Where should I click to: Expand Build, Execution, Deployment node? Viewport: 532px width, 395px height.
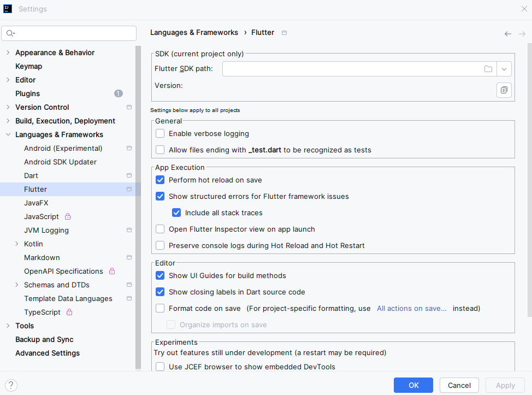point(8,121)
